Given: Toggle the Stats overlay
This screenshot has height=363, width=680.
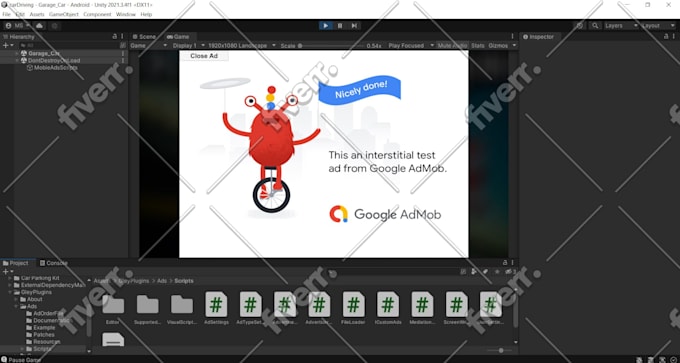Looking at the screenshot, I should point(477,46).
